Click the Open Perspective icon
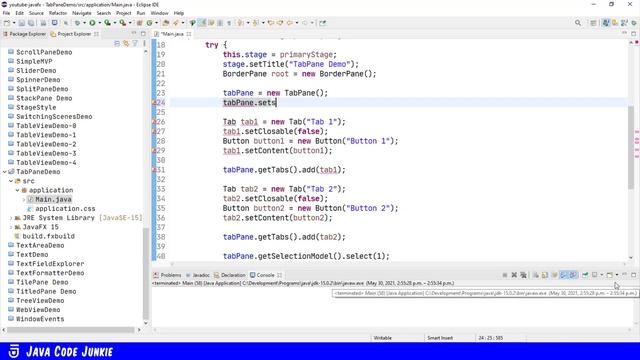 click(593, 23)
